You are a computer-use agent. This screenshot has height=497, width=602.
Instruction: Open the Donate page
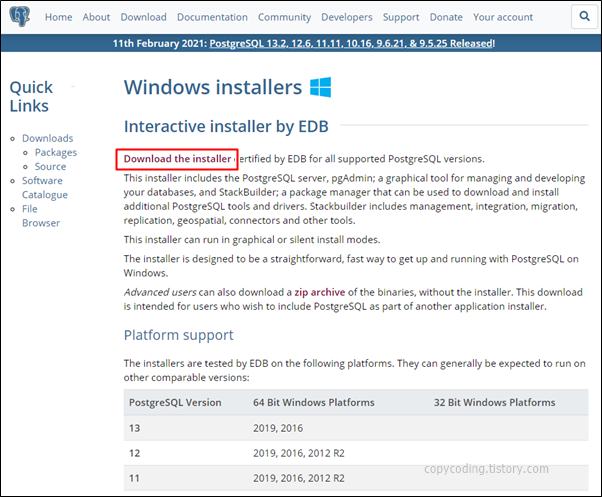(446, 17)
